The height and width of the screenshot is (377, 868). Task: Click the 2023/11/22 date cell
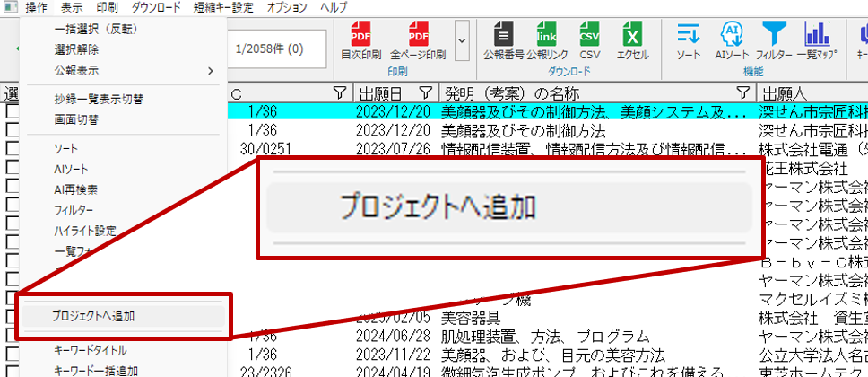(x=393, y=355)
